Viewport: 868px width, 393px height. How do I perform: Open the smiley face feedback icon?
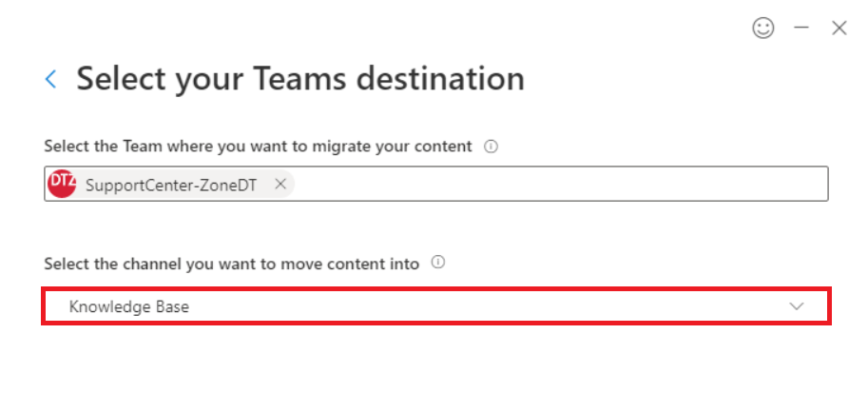pos(762,28)
